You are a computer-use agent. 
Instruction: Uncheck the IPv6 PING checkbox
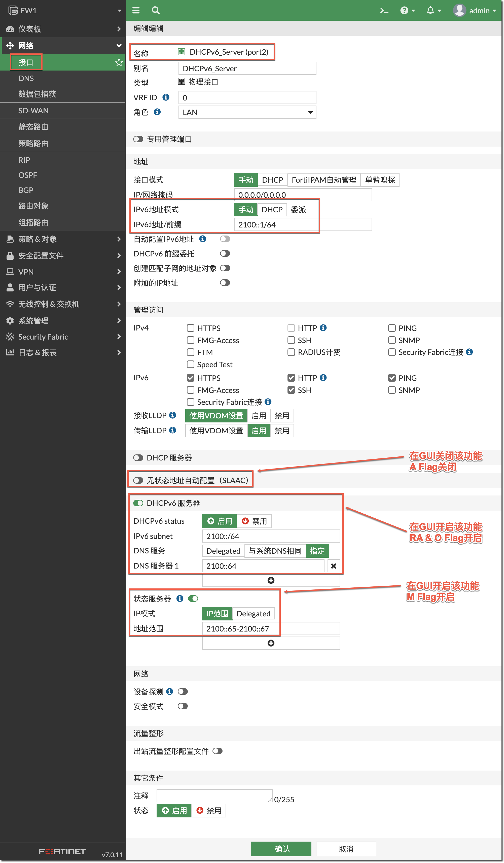pyautogui.click(x=392, y=378)
